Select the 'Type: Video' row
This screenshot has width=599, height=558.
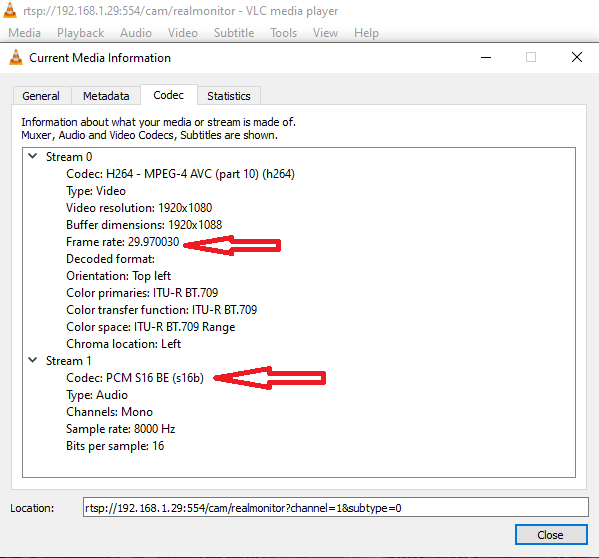click(96, 191)
